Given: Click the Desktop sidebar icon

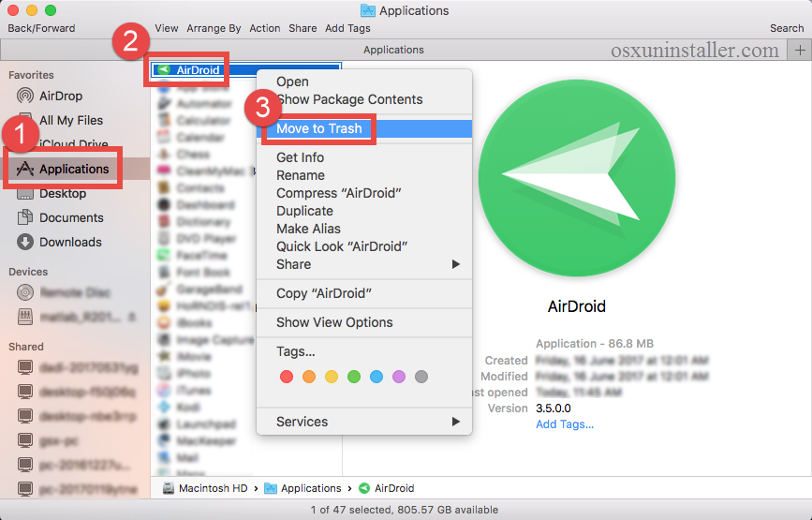Looking at the screenshot, I should 25,195.
